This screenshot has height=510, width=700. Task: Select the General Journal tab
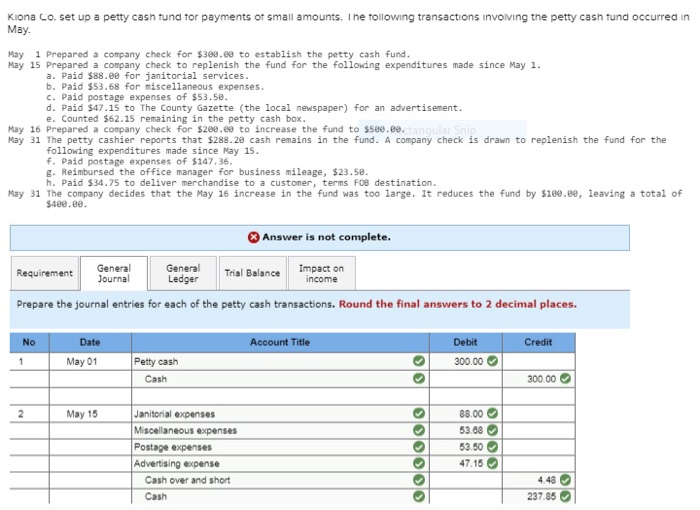(114, 273)
